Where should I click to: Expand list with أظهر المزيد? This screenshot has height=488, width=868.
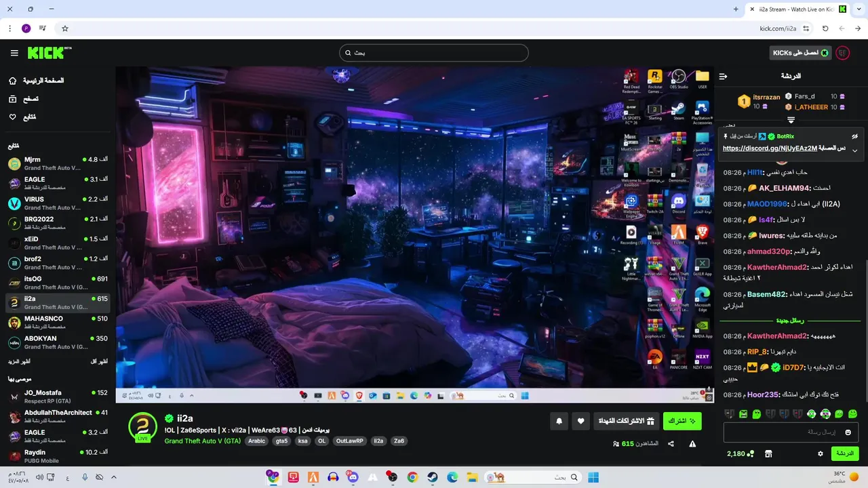pos(20,361)
